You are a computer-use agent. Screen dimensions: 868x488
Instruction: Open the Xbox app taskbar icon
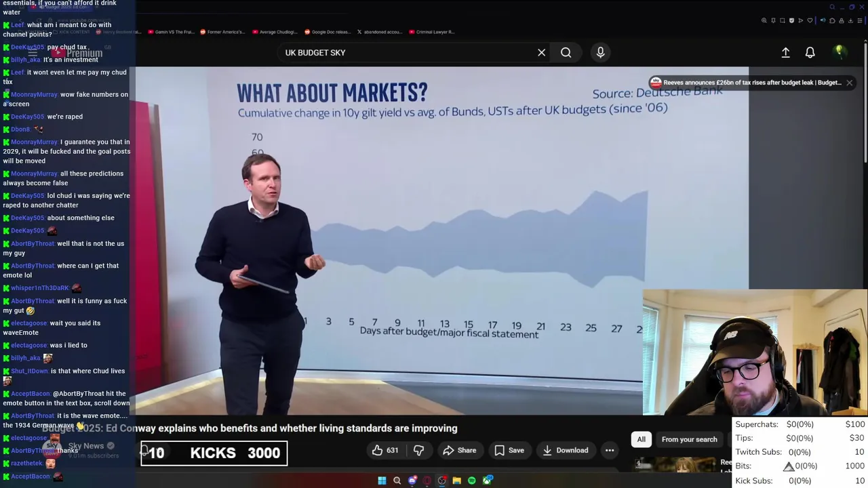coord(487,481)
